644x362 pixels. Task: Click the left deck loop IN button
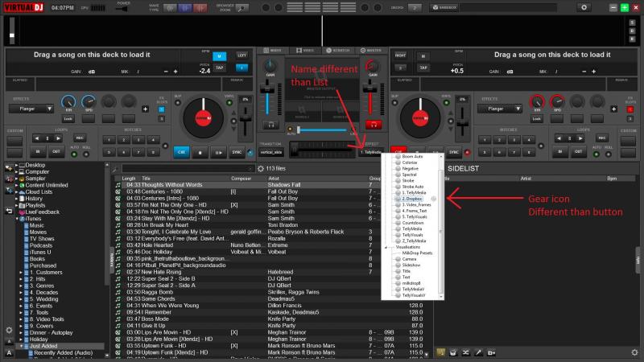(x=38, y=151)
